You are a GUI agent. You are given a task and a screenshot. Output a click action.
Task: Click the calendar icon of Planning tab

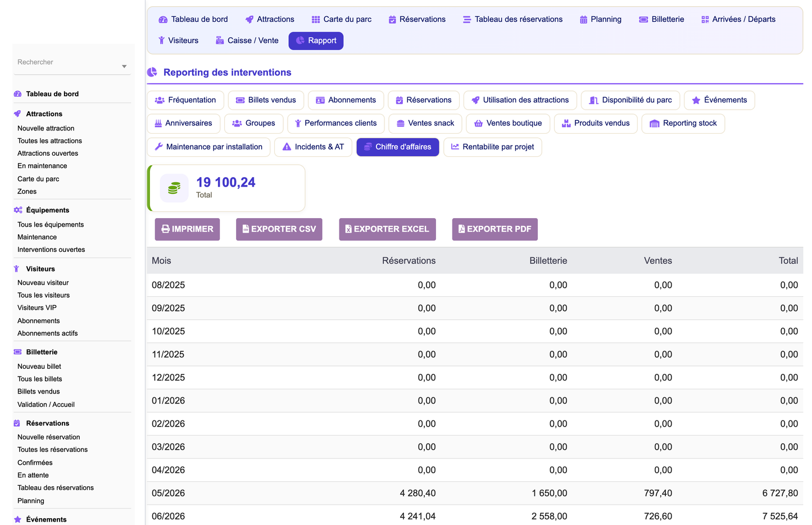(583, 20)
